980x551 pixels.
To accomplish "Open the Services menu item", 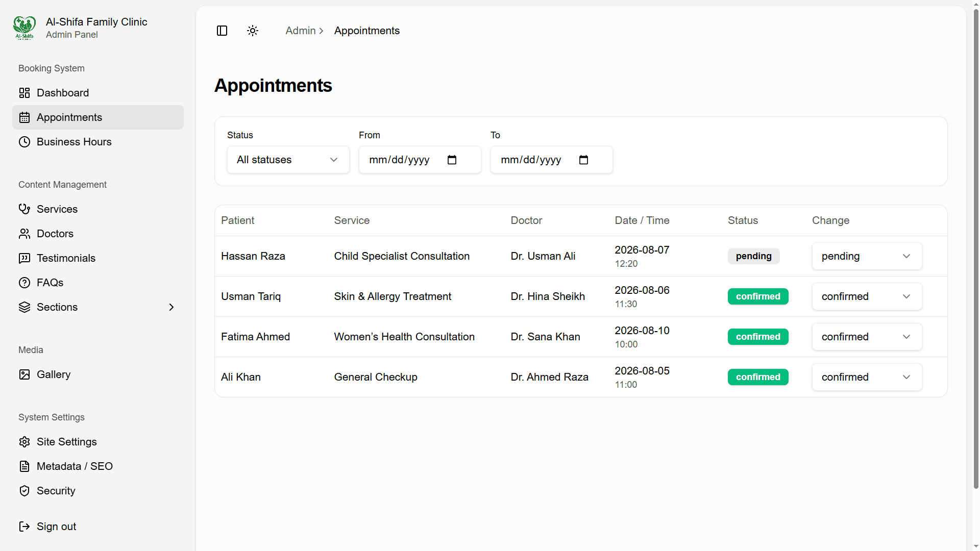I will (x=98, y=209).
